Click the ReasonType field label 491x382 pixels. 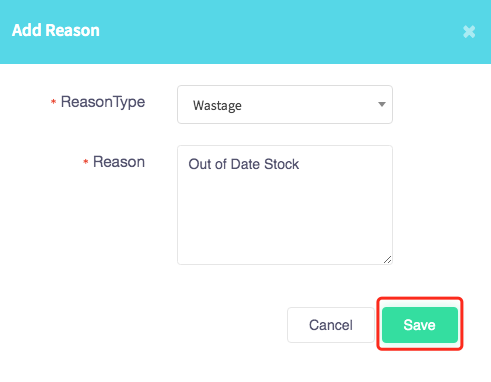coord(103,102)
